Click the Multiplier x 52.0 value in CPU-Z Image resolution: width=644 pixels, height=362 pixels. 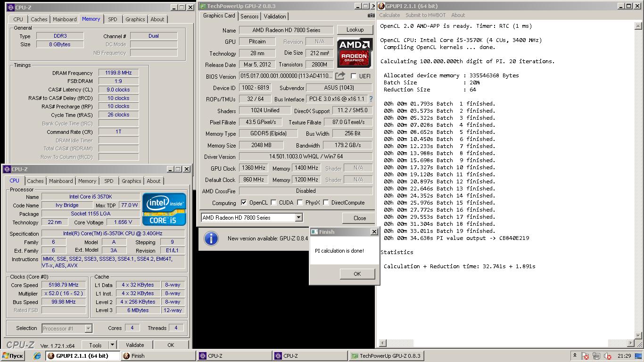[64, 293]
